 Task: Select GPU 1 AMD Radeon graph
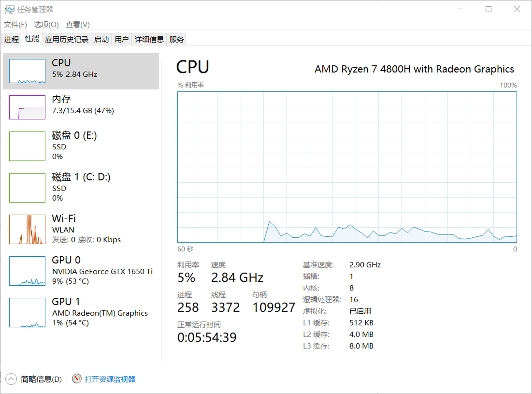pyautogui.click(x=27, y=312)
